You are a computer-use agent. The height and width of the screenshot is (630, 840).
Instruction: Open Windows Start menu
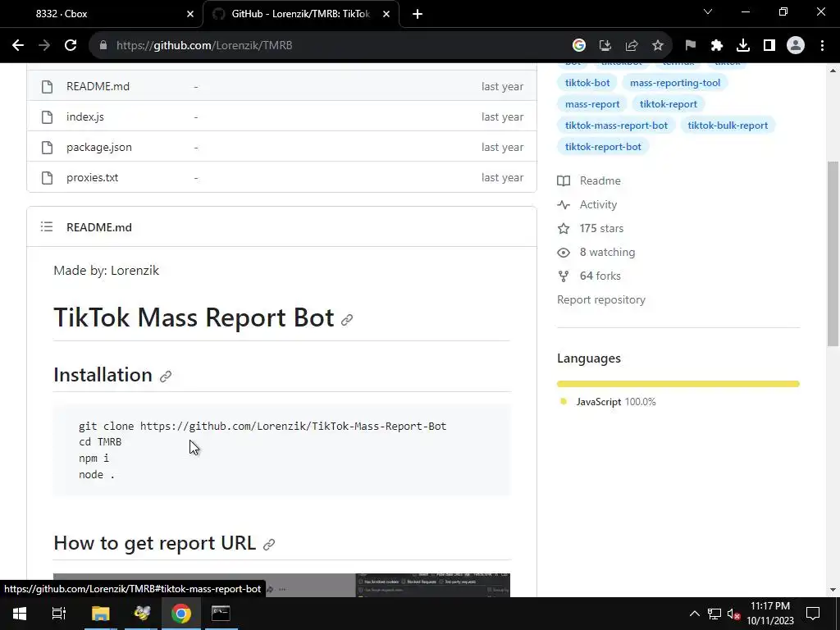pos(20,614)
